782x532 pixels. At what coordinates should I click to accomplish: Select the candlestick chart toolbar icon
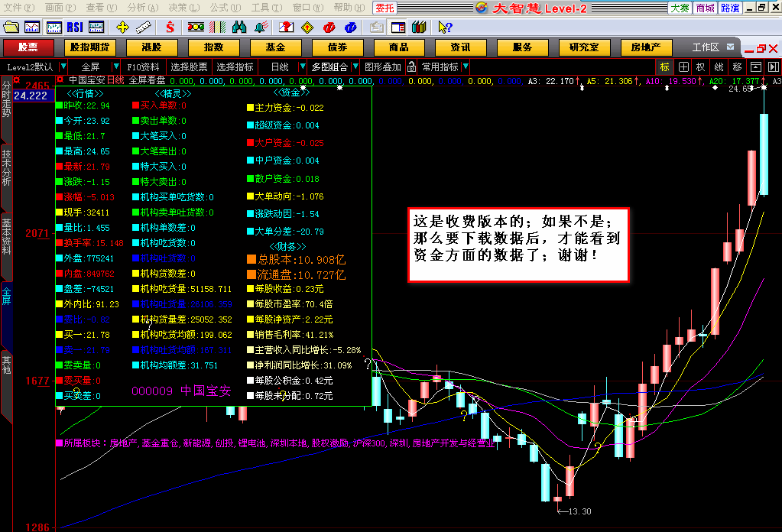[54, 28]
